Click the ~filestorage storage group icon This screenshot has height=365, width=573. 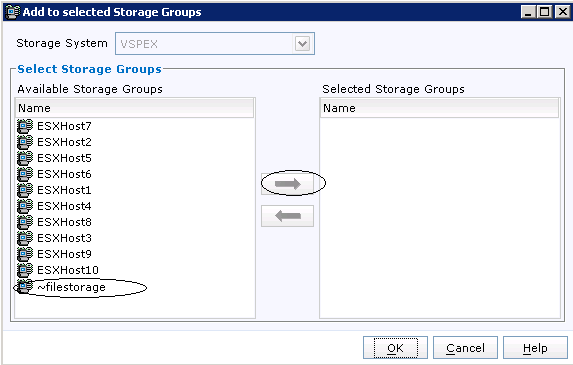25,287
